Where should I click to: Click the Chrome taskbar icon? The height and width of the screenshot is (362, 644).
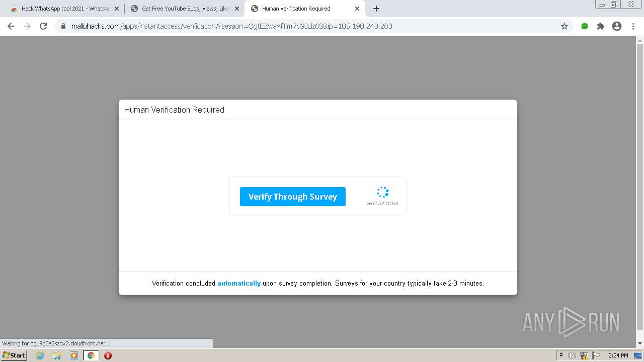[x=91, y=355]
